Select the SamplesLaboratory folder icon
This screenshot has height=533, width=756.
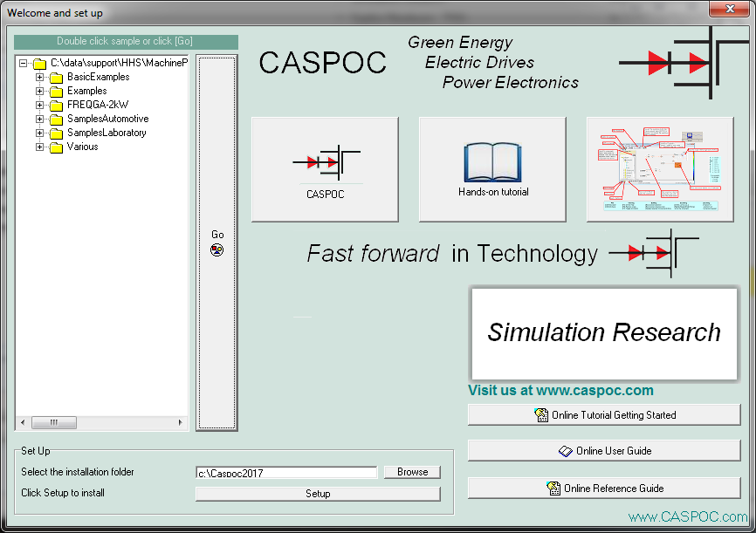[x=57, y=133]
